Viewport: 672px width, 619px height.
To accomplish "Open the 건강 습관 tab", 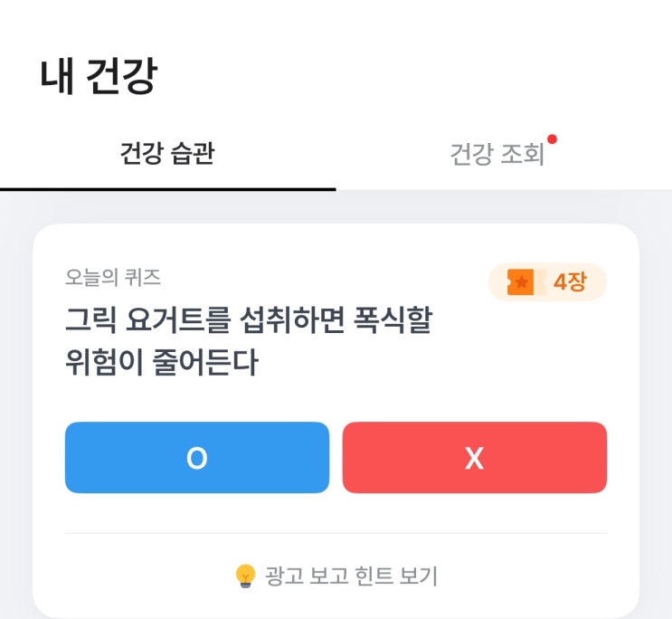I will (x=167, y=155).
